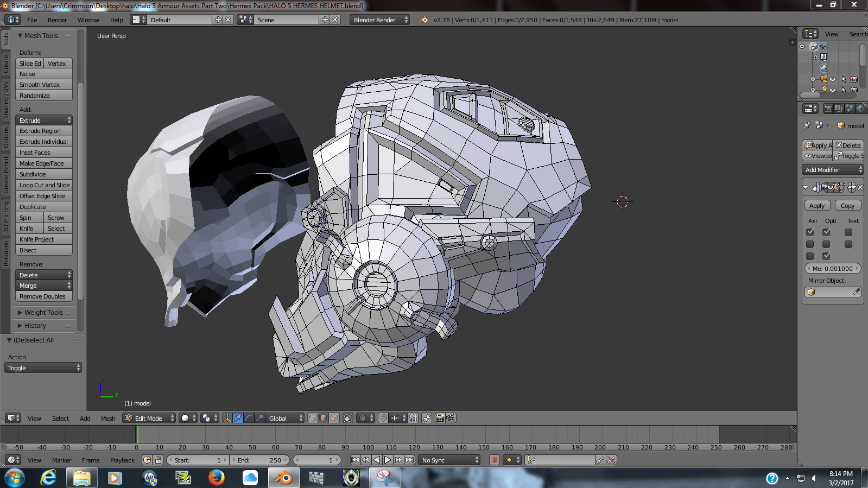Screen dimensions: 868x488
Task: Click the pin icon in Properties
Action: (x=807, y=125)
